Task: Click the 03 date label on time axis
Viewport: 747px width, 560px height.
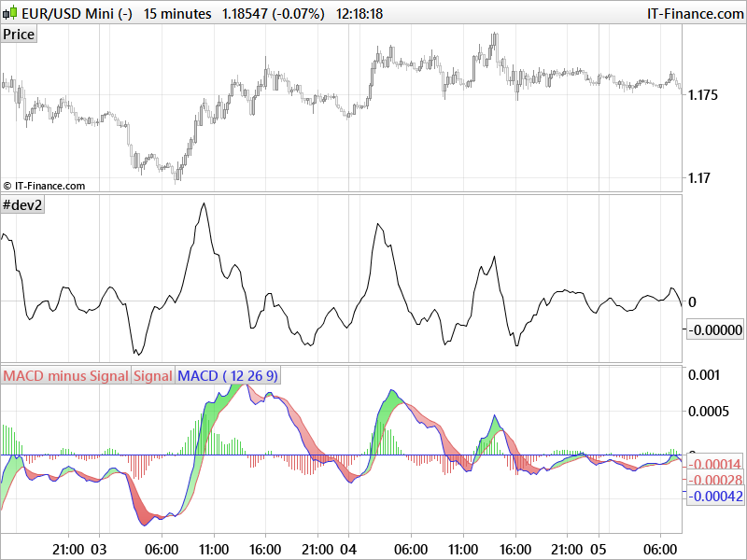Action: tap(99, 550)
